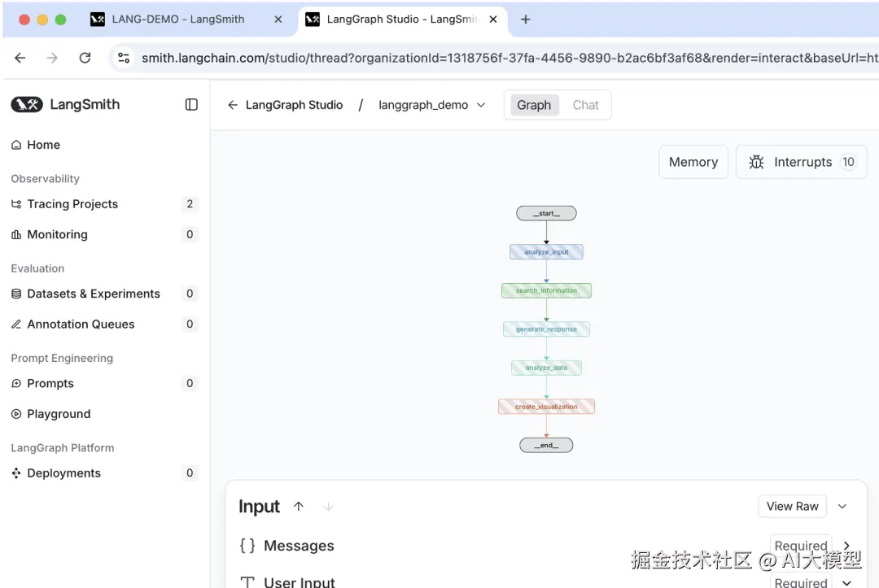
Task: Click the Interrupts bug icon
Action: 756,162
